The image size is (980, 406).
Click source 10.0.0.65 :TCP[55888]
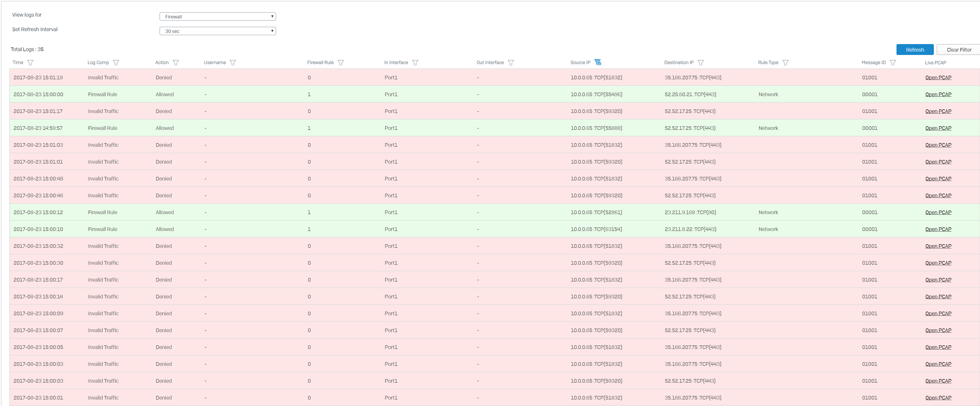[596, 128]
